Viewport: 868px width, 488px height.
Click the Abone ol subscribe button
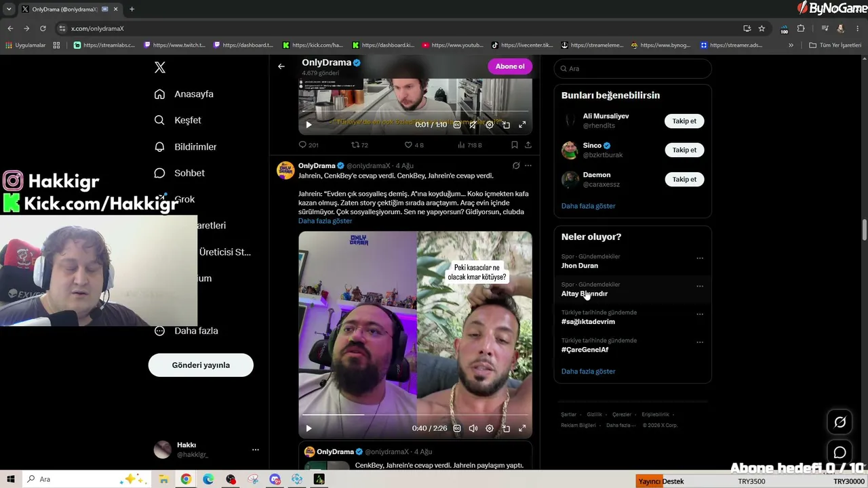[510, 66]
